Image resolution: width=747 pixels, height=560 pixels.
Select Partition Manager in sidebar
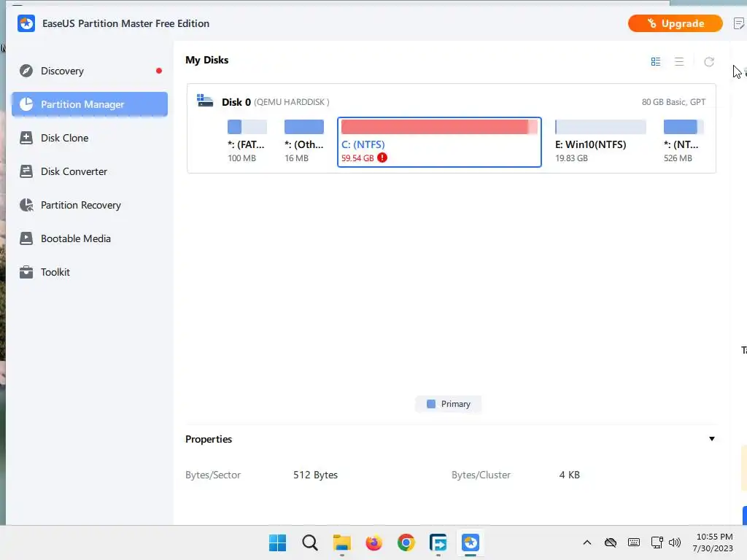tap(89, 104)
